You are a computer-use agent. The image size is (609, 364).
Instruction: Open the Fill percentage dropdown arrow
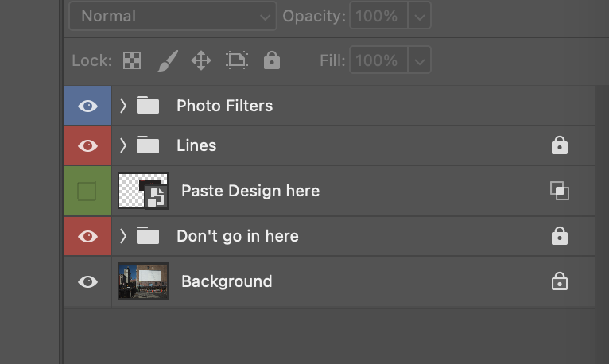pyautogui.click(x=421, y=60)
